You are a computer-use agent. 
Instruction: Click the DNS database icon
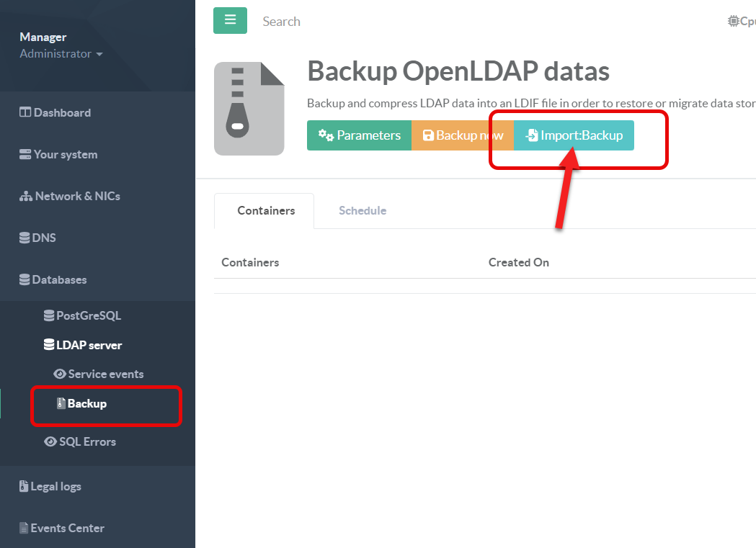(x=25, y=238)
